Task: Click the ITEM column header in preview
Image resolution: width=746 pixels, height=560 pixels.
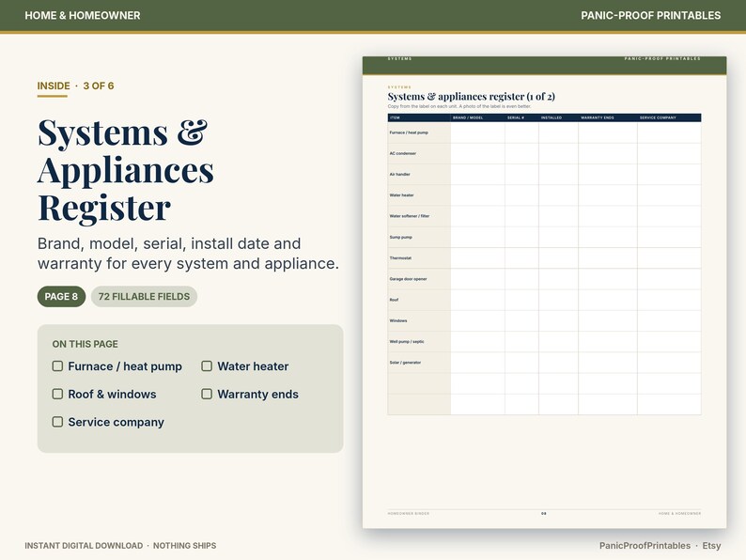Action: click(395, 117)
